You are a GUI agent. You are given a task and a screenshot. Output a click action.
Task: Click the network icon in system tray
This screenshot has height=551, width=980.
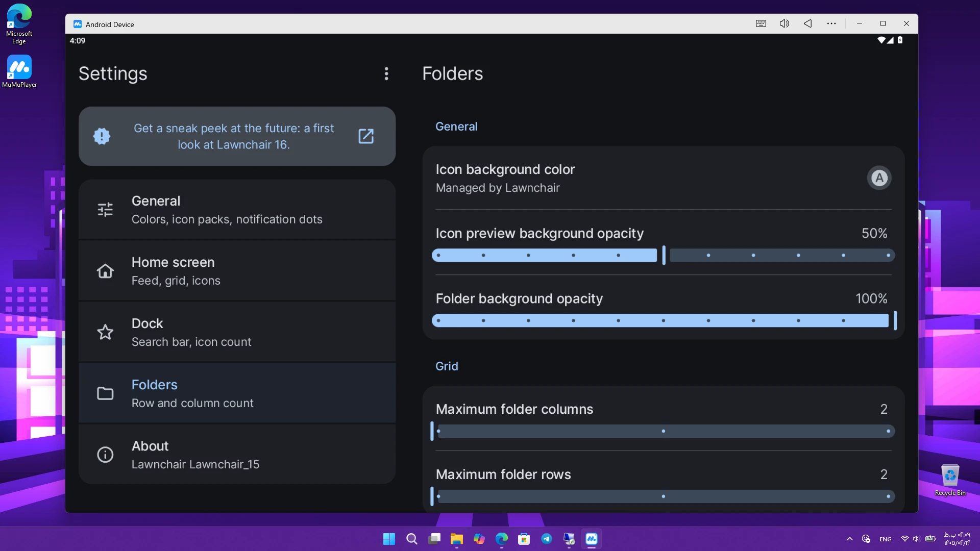[x=904, y=539]
